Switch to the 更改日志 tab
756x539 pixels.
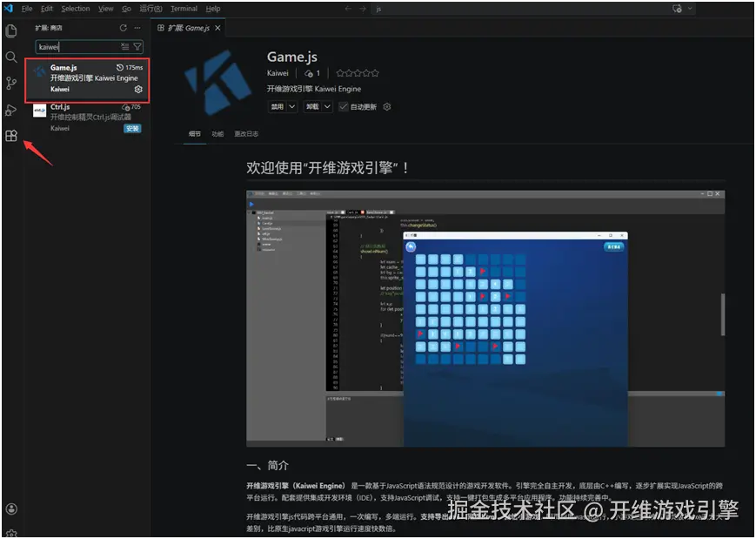[x=246, y=134]
